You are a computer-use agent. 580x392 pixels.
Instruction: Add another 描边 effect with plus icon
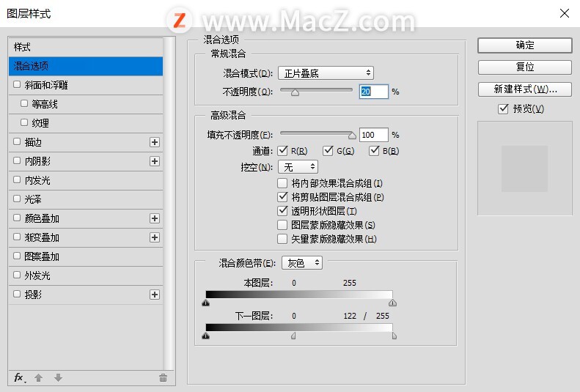pos(155,142)
